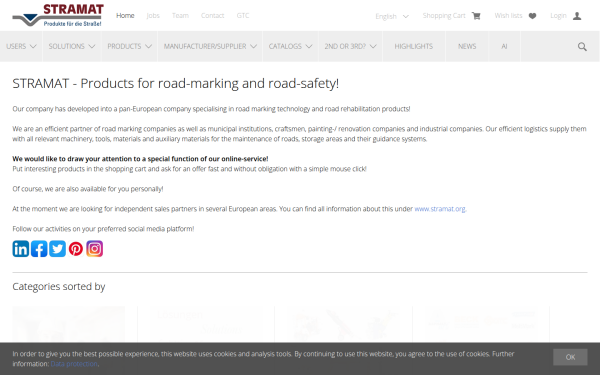The height and width of the screenshot is (375, 600).
Task: Go to the Home page link
Action: (125, 15)
